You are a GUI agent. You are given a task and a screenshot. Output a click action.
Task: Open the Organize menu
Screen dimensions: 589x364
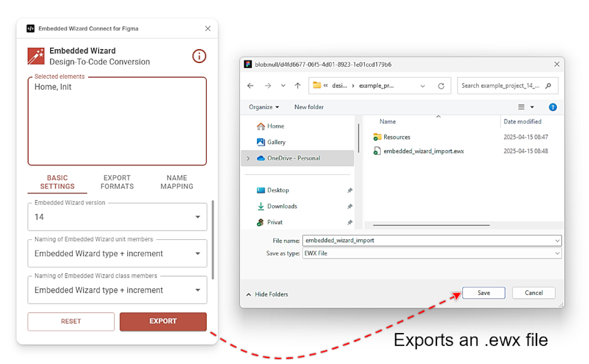264,107
